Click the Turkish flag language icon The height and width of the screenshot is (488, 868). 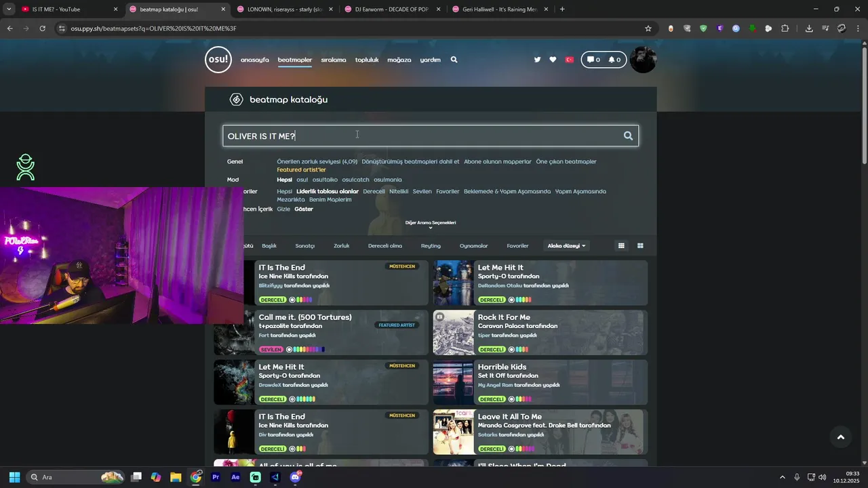(x=570, y=60)
